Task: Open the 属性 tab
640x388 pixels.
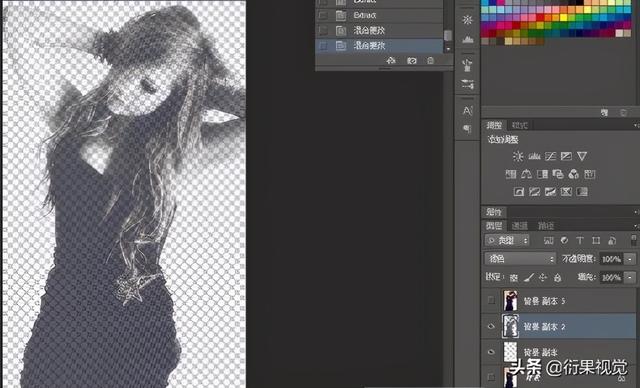Action: [x=494, y=212]
